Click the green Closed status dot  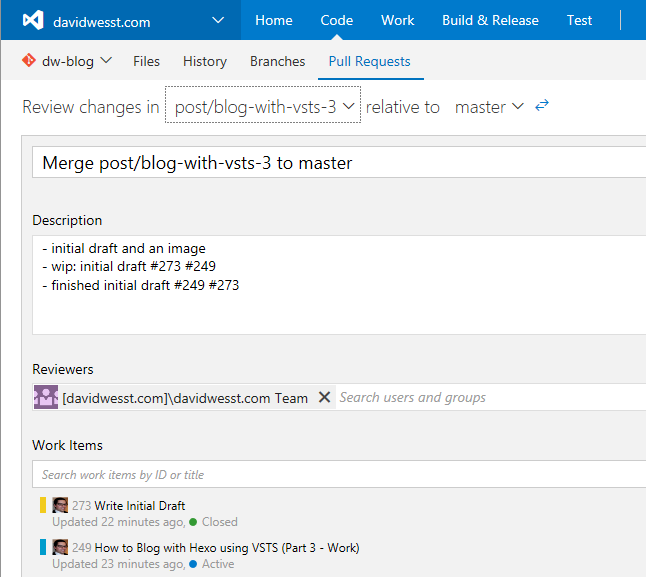pyautogui.click(x=193, y=522)
